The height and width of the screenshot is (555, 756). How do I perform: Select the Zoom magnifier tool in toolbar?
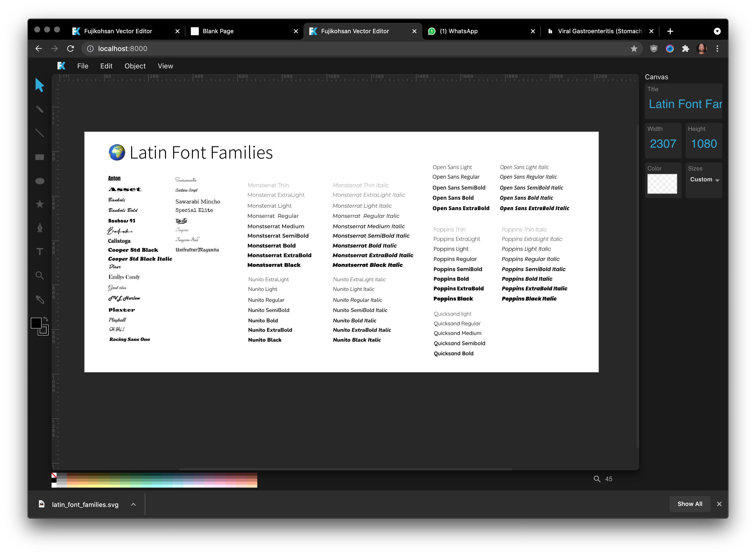pos(40,276)
